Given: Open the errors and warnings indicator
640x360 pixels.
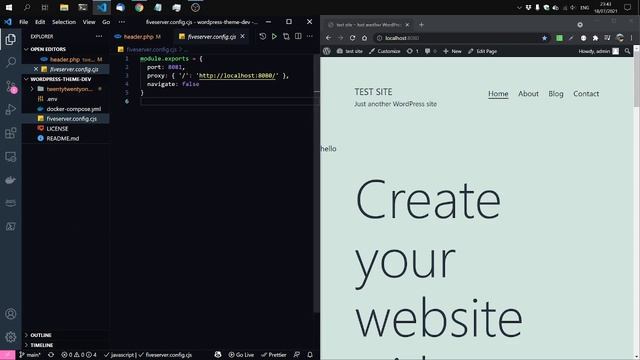Looking at the screenshot, I should (78, 355).
